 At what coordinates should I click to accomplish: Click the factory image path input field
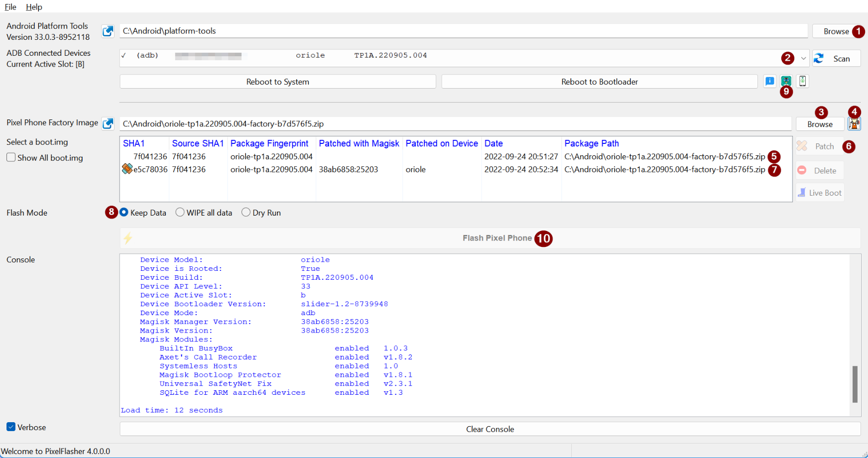455,123
